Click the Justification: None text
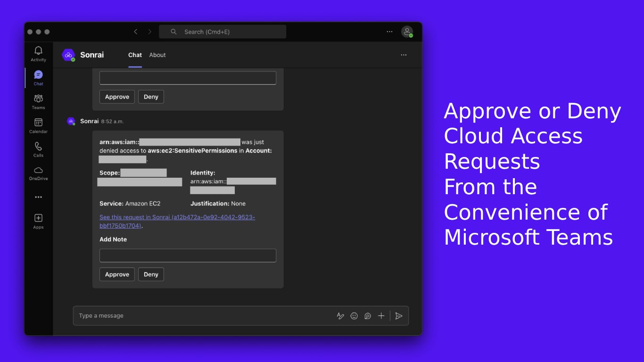 [218, 204]
